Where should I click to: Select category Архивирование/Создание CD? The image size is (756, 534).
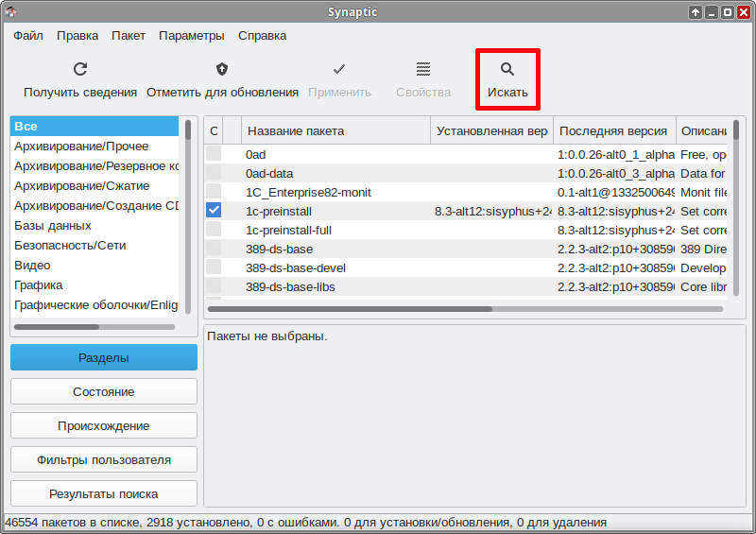click(94, 205)
